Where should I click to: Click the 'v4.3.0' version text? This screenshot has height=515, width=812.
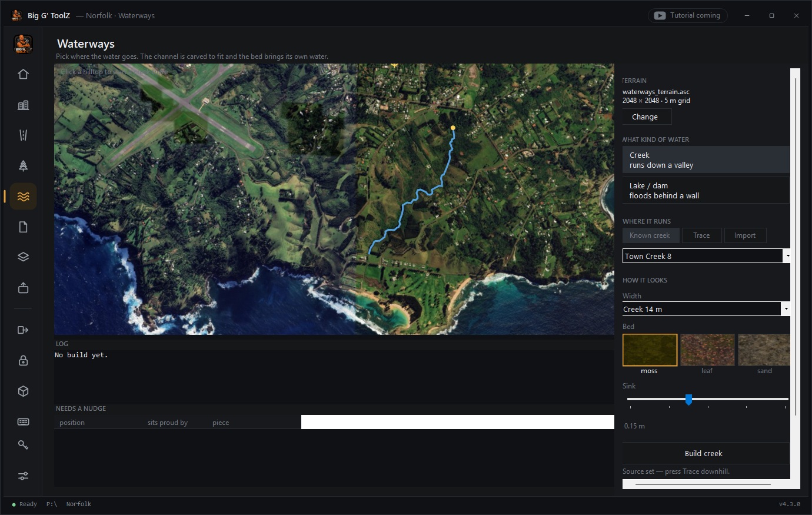(790, 504)
